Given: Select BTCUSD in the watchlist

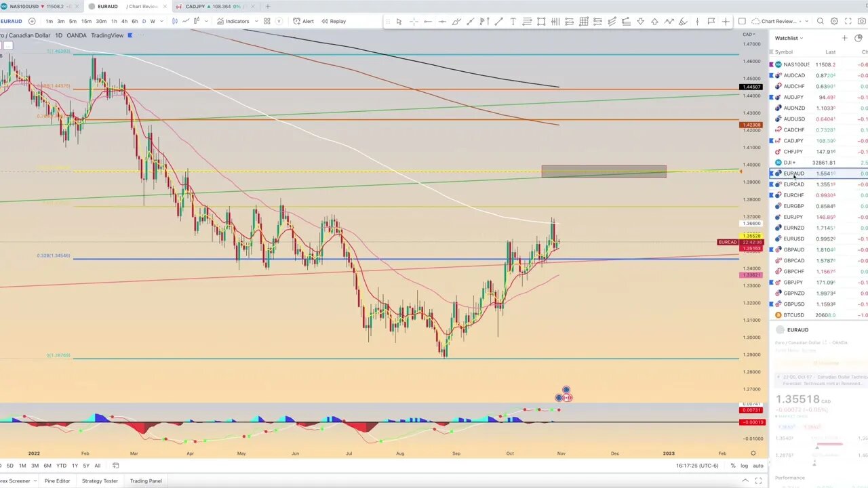Looking at the screenshot, I should pos(818,315).
